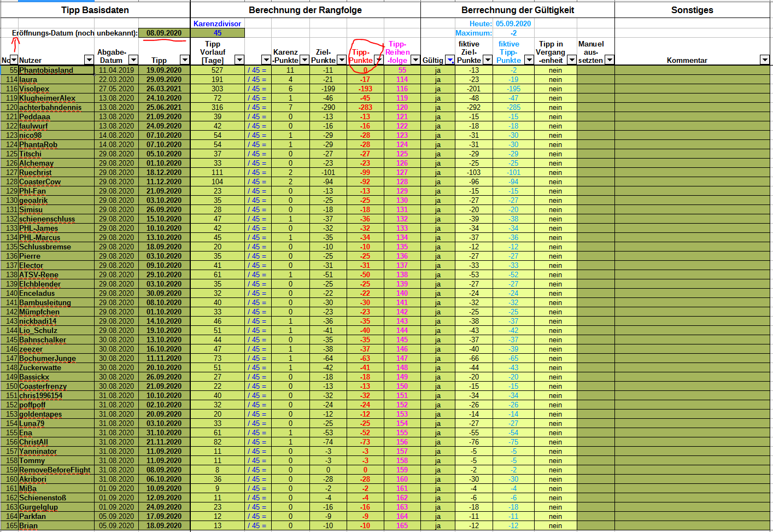
Task: Select the Maximum value cell -2
Action: point(513,33)
